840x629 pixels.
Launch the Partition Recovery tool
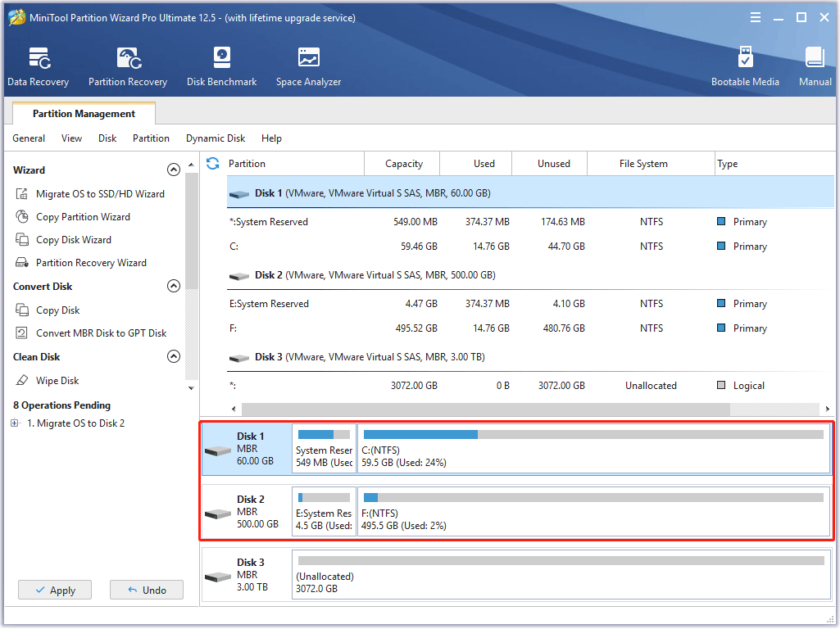[127, 66]
